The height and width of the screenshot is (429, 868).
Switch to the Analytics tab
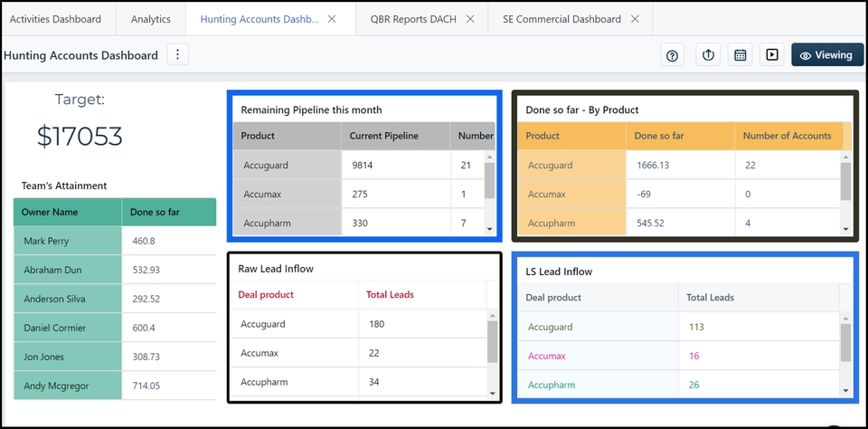(x=151, y=19)
